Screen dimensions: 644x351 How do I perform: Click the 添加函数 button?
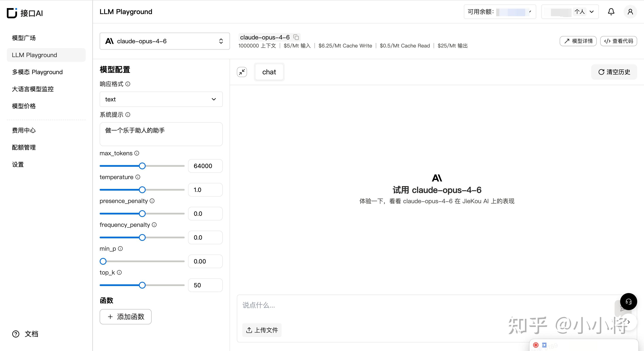[x=125, y=317]
